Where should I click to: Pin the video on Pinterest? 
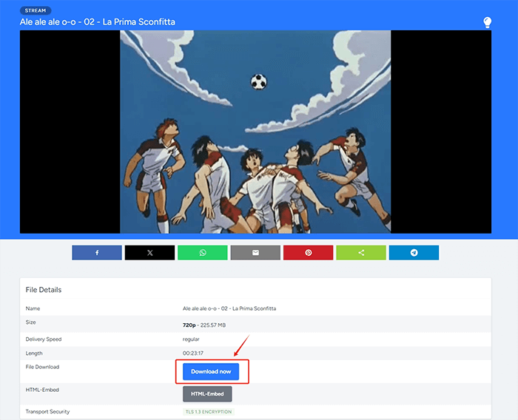click(308, 253)
